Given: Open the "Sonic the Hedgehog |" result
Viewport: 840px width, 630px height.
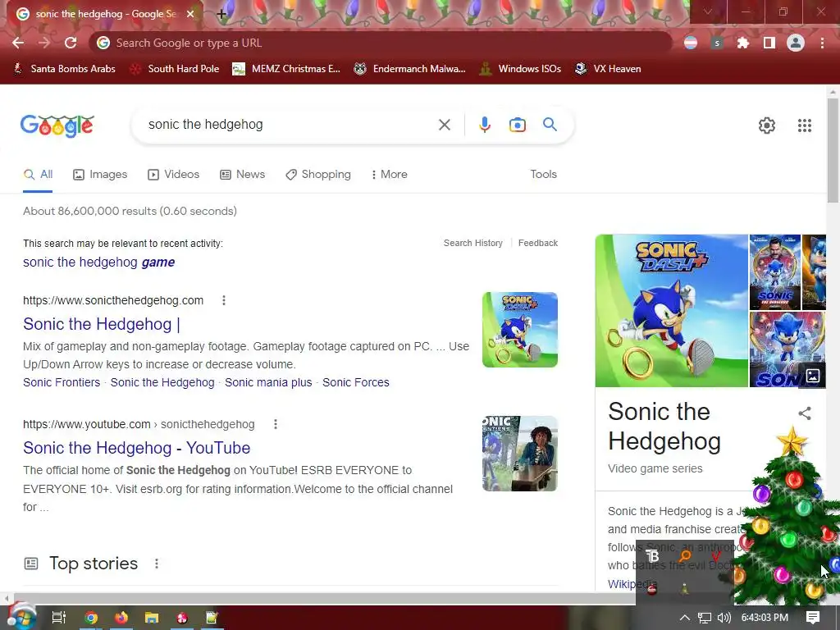Looking at the screenshot, I should [101, 324].
